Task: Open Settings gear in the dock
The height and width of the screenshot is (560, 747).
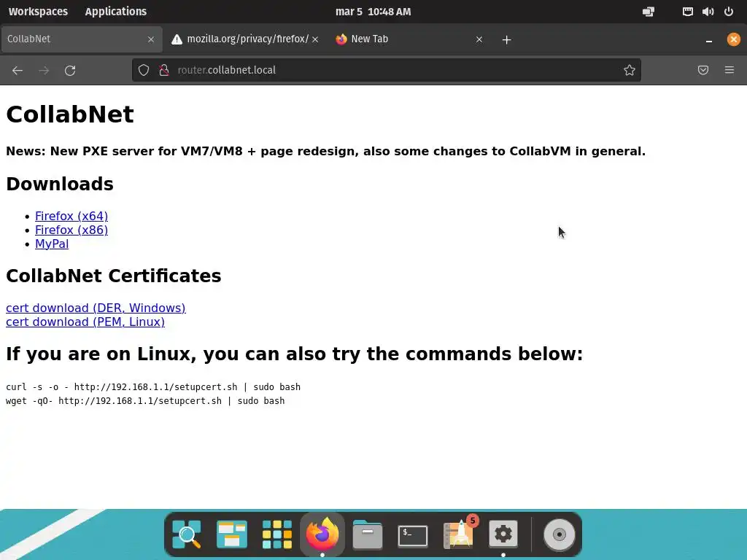Action: tap(503, 534)
